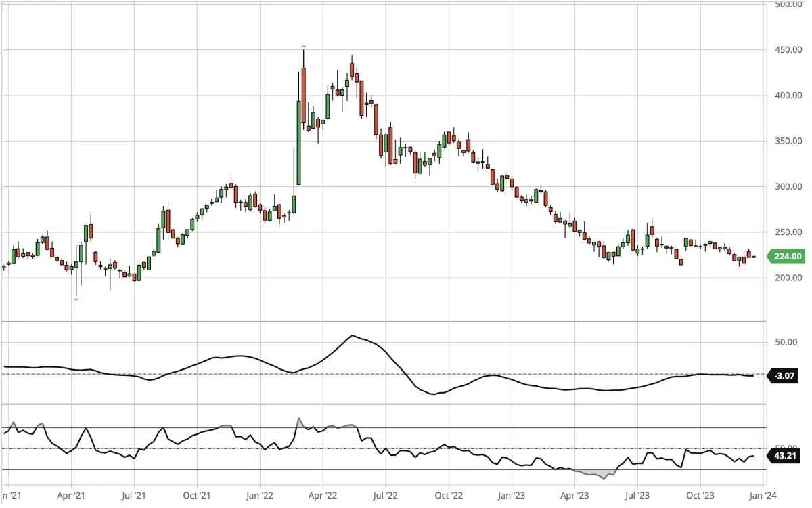
Task: Click the 200.00 price axis label
Action: point(788,278)
